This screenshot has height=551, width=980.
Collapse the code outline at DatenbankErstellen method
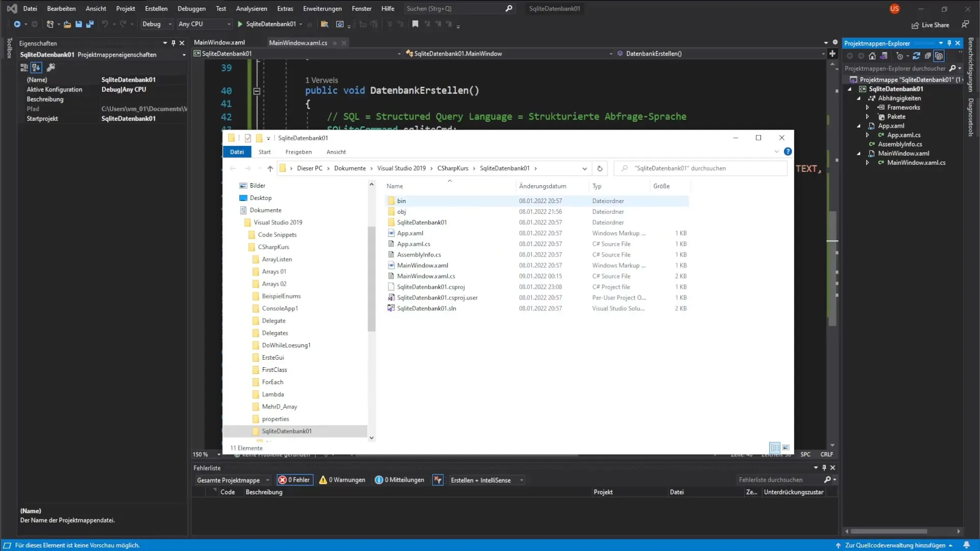[257, 91]
